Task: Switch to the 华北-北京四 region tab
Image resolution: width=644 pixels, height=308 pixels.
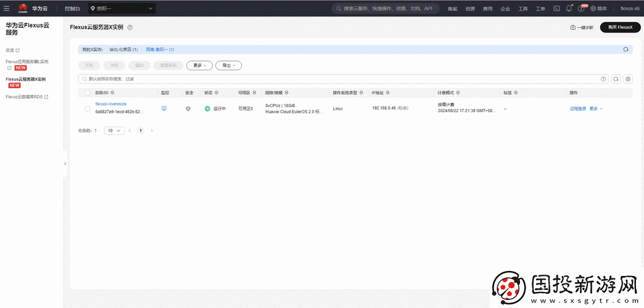Action: coord(123,49)
